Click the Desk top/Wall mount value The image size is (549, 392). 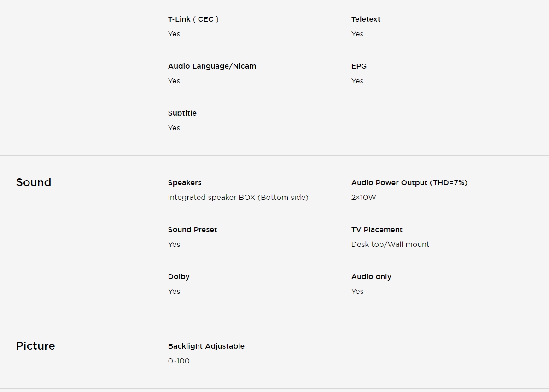(x=390, y=245)
